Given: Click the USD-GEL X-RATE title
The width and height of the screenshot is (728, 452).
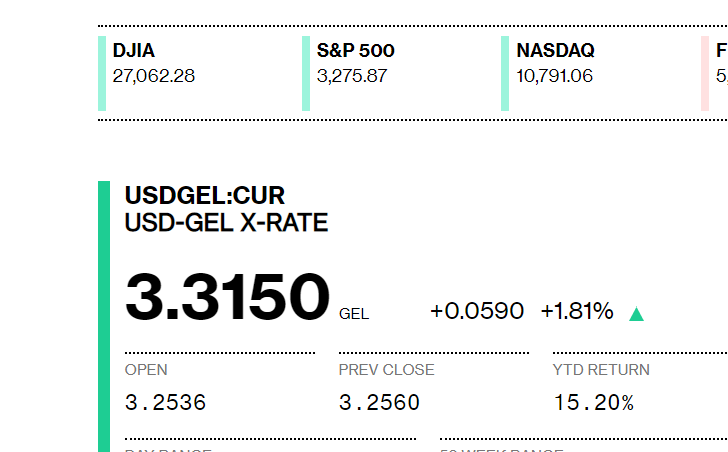Looking at the screenshot, I should click(x=226, y=223).
